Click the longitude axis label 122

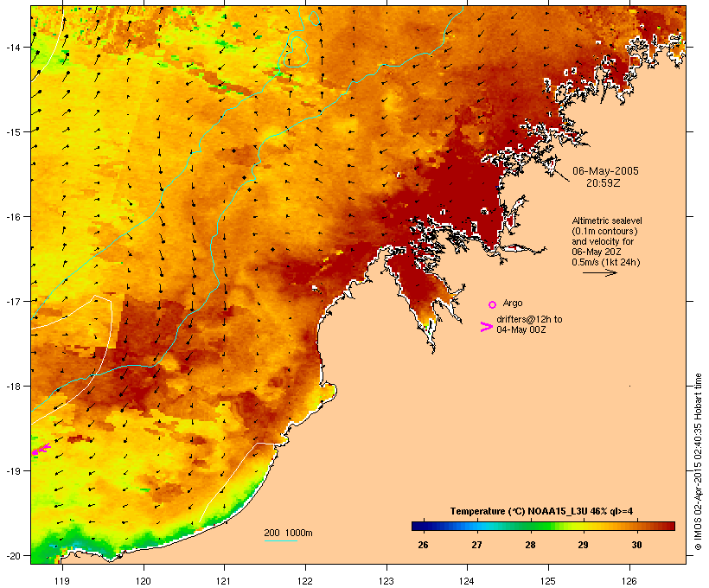pyautogui.click(x=305, y=581)
